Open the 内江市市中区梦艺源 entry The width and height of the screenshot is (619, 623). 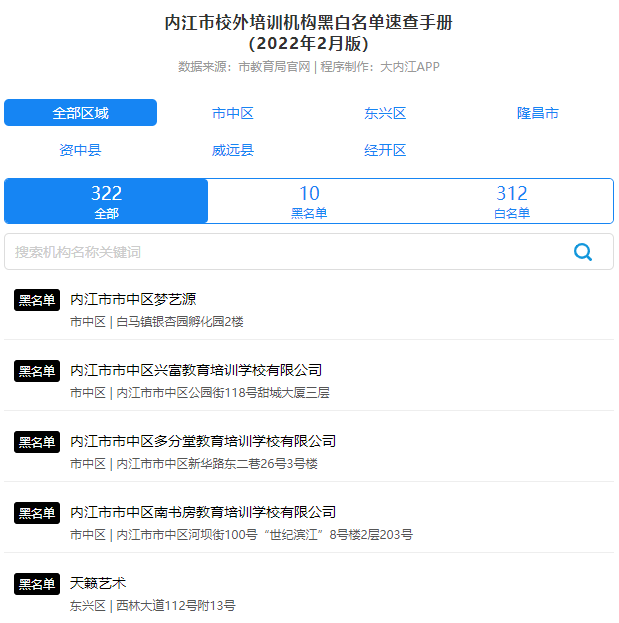[133, 299]
